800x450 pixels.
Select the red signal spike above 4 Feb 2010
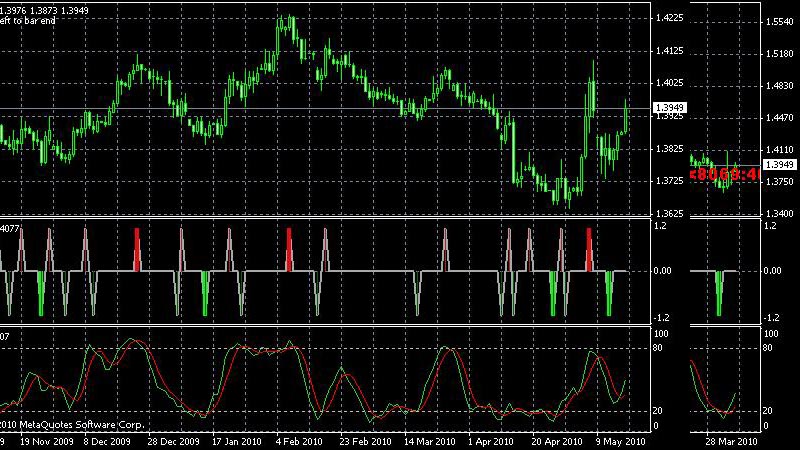pos(289,249)
